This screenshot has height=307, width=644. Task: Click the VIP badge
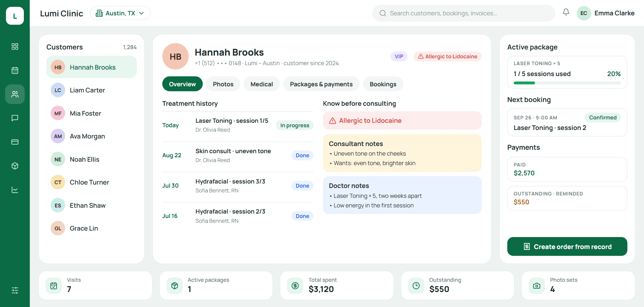click(399, 56)
